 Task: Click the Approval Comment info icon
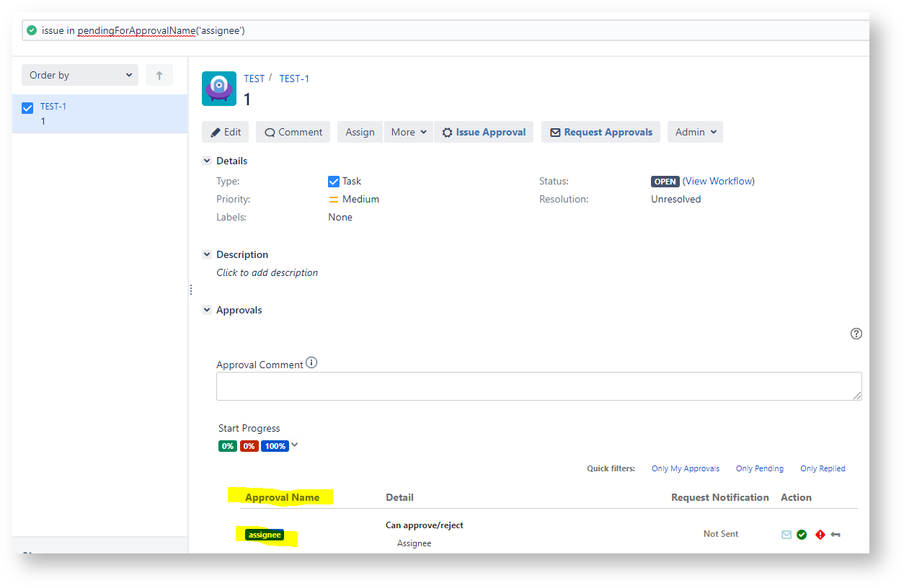pyautogui.click(x=311, y=363)
